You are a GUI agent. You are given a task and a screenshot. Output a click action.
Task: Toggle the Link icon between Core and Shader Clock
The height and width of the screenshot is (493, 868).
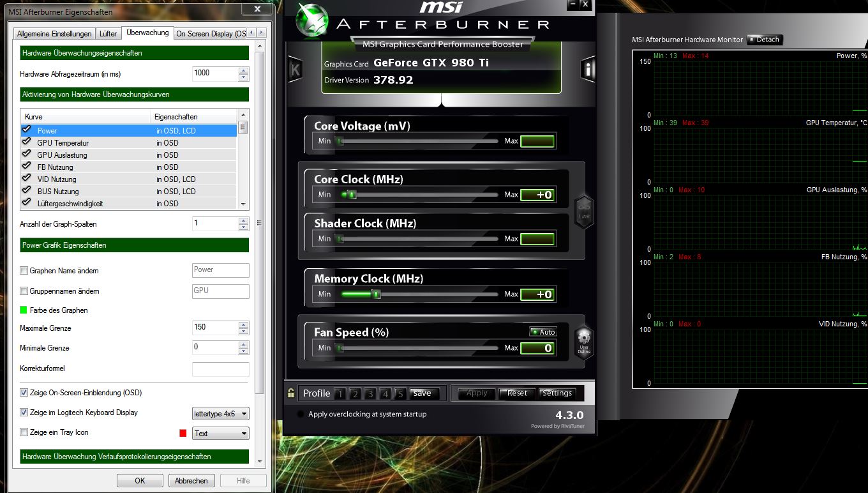585,212
